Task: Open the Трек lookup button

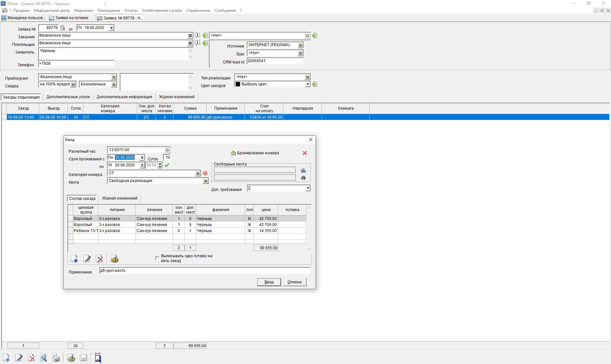Action: pyautogui.click(x=300, y=53)
